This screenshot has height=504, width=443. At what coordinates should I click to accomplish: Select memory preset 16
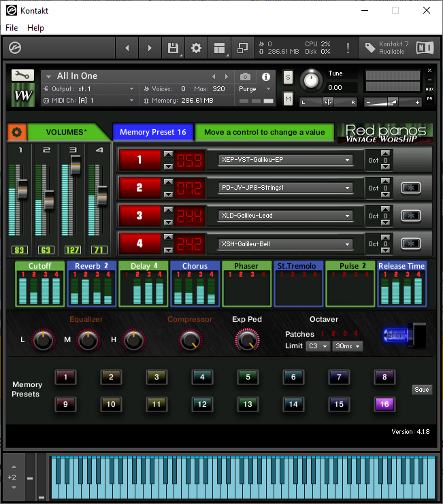384,405
